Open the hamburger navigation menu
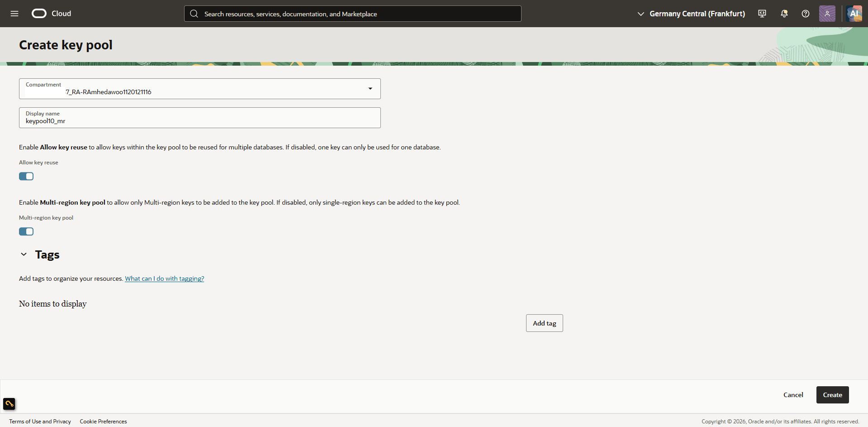Image resolution: width=868 pixels, height=427 pixels. coord(14,14)
